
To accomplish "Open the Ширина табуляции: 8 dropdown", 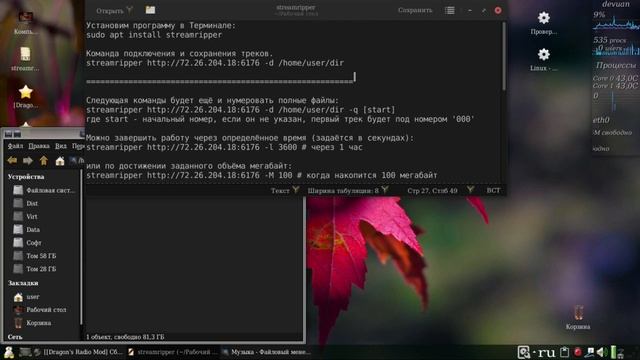I will pyautogui.click(x=348, y=191).
